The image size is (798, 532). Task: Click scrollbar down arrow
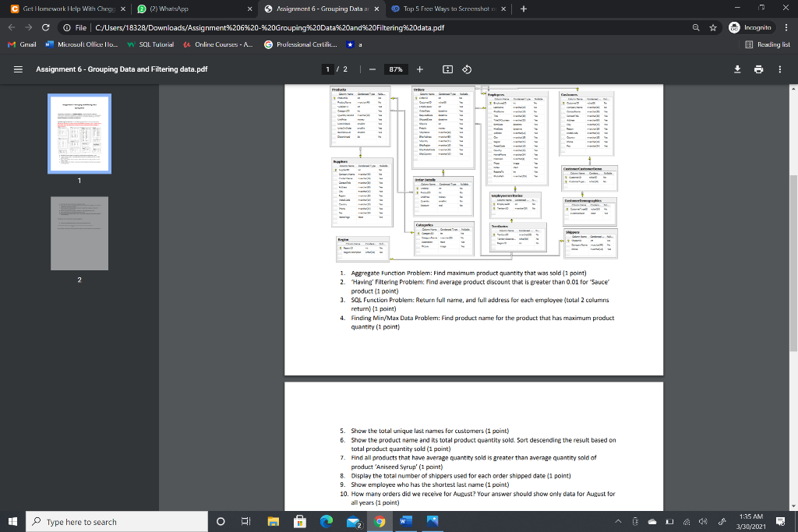pos(793,506)
